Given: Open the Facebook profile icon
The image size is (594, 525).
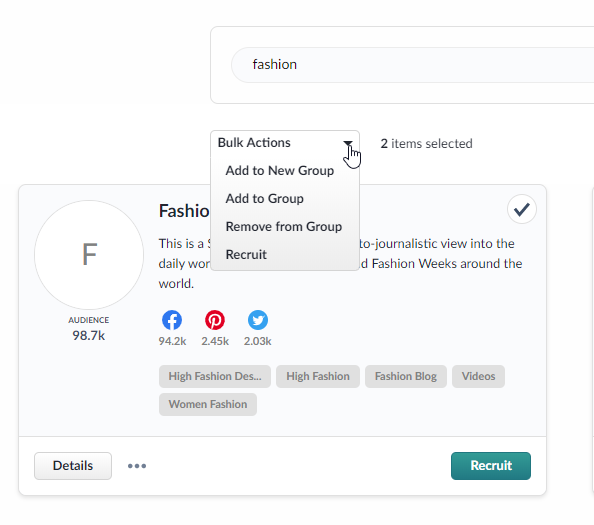Looking at the screenshot, I should click(172, 320).
